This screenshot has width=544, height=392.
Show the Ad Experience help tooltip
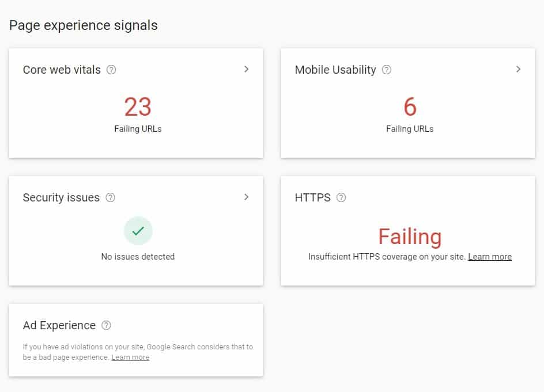pos(106,325)
